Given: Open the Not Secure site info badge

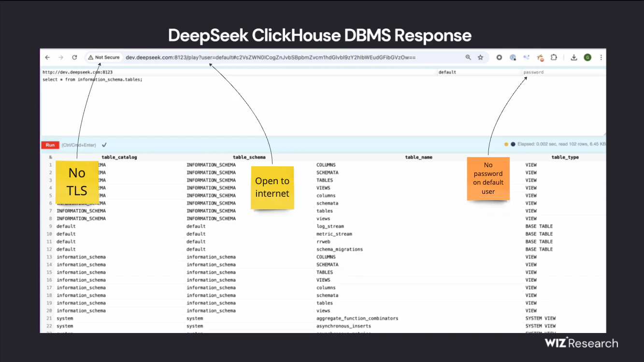Looking at the screenshot, I should [103, 58].
